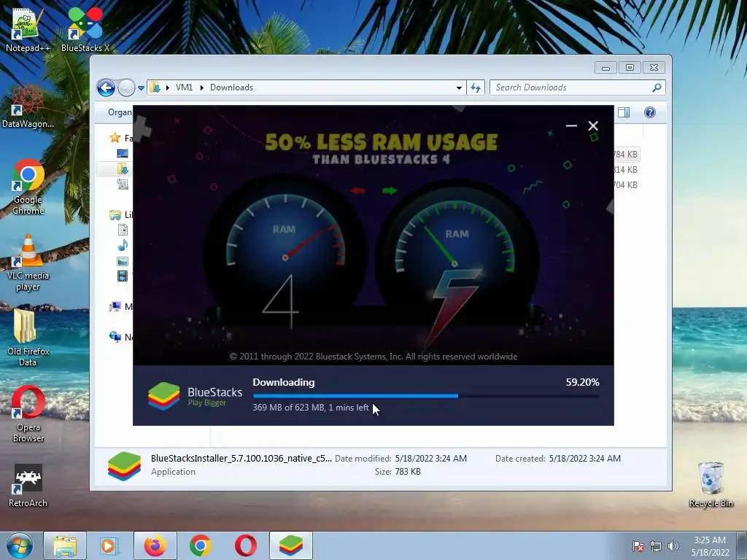
Task: Click Explorer forward navigation button
Action: coord(126,87)
